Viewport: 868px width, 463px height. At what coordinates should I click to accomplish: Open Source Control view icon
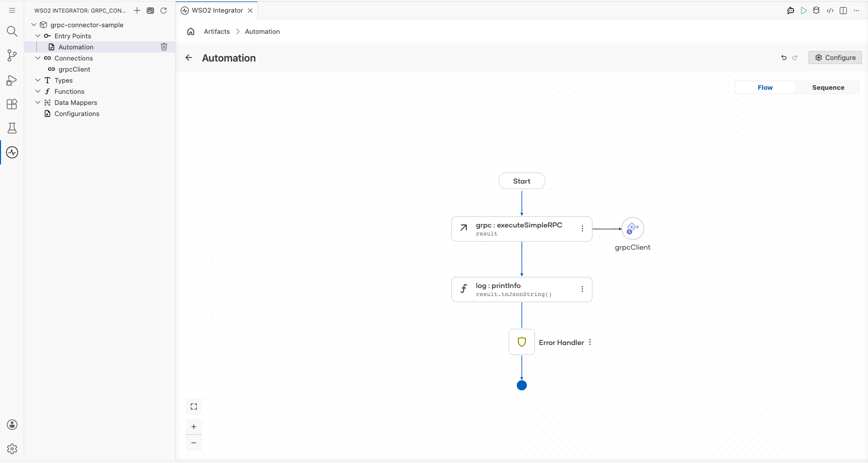pos(12,55)
